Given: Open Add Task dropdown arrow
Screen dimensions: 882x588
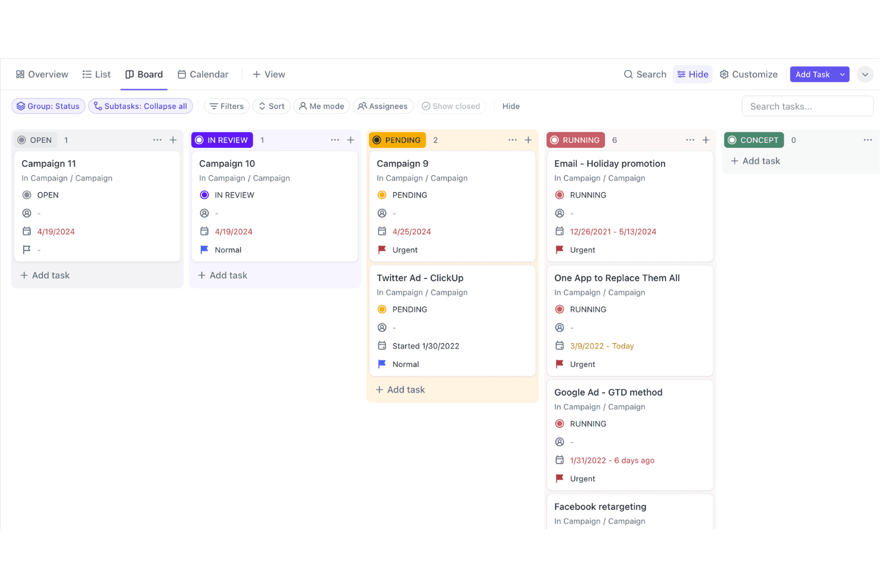Looking at the screenshot, I should pos(842,74).
